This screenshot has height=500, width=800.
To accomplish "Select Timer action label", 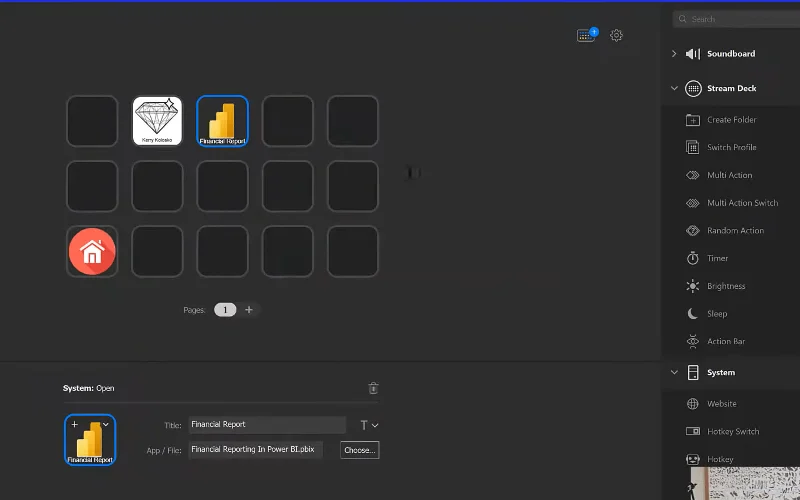I will coord(717,258).
